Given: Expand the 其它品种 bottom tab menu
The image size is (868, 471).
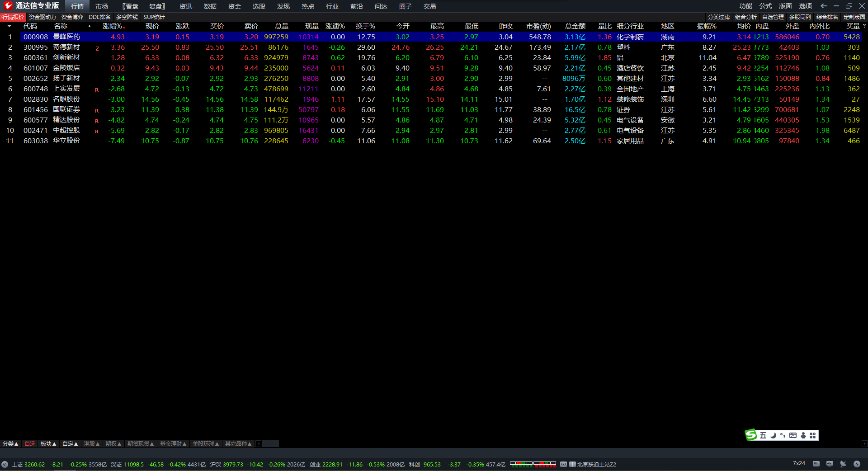Looking at the screenshot, I should coord(238,444).
